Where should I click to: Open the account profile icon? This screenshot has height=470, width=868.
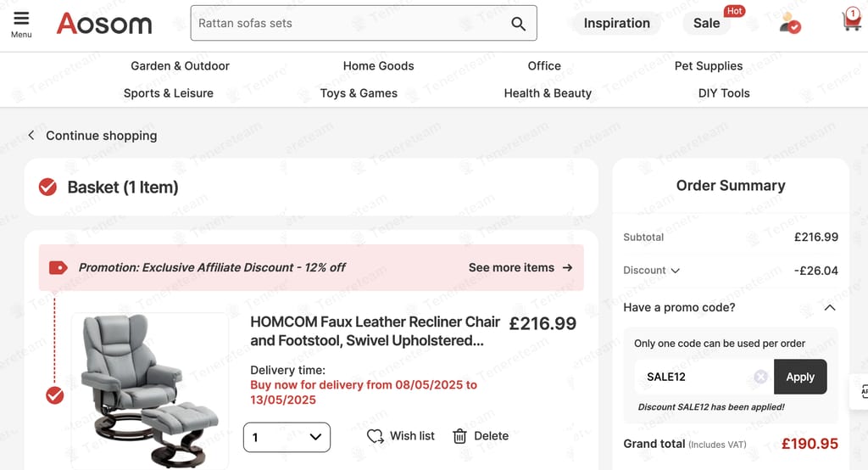[789, 23]
